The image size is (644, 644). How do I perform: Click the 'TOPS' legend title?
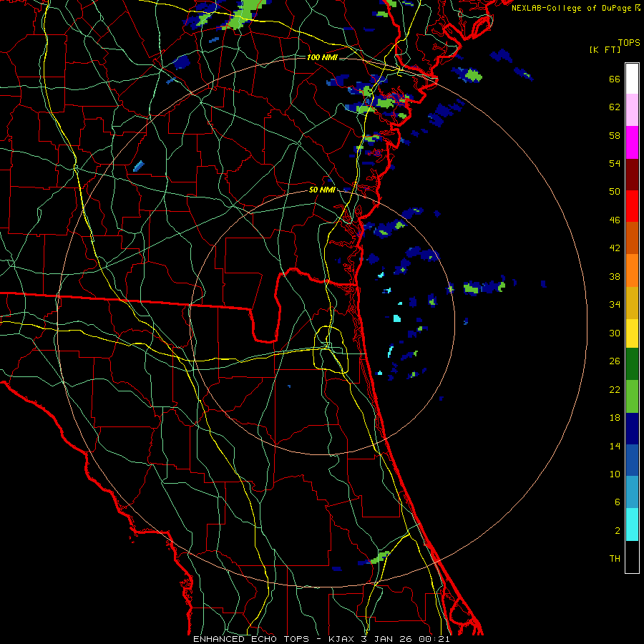[x=629, y=42]
